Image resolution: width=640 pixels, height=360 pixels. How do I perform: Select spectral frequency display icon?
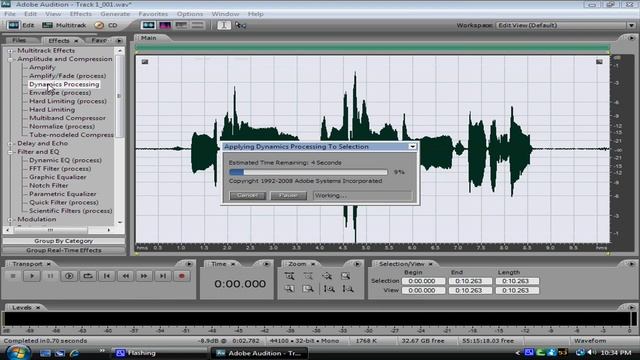(x=165, y=25)
